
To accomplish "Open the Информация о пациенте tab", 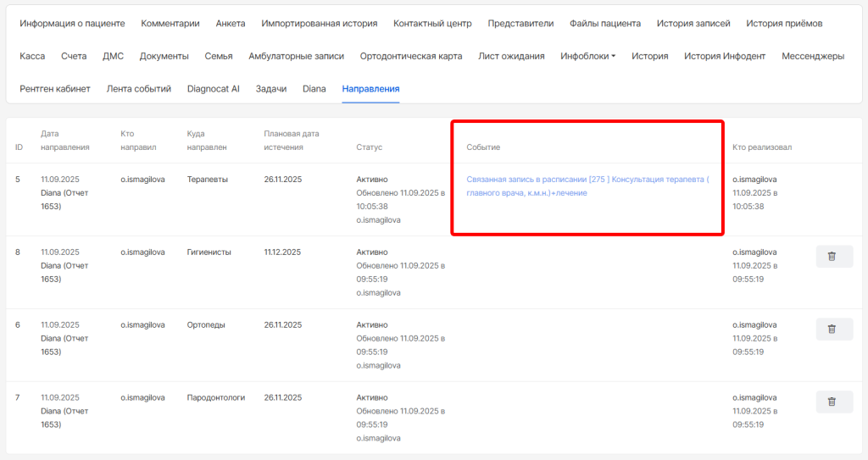I will point(72,24).
